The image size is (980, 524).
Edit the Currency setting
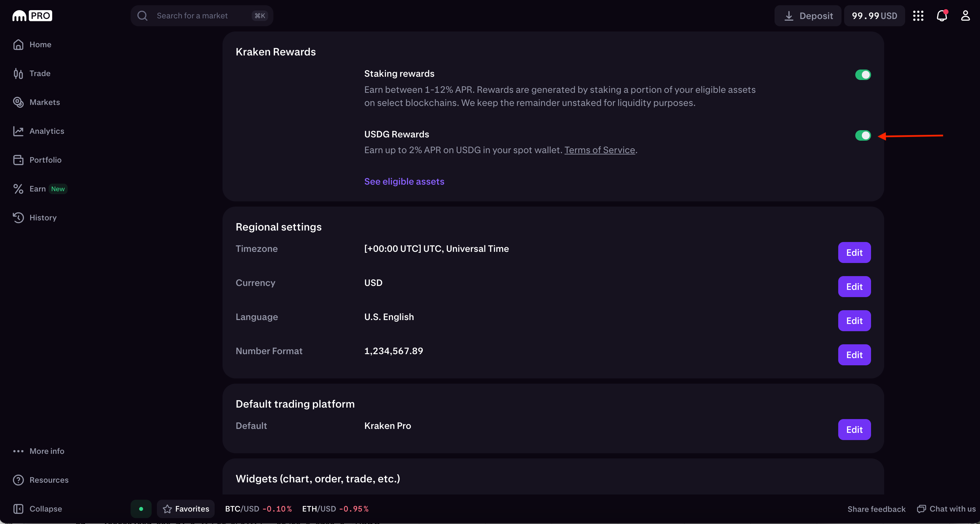tap(854, 287)
